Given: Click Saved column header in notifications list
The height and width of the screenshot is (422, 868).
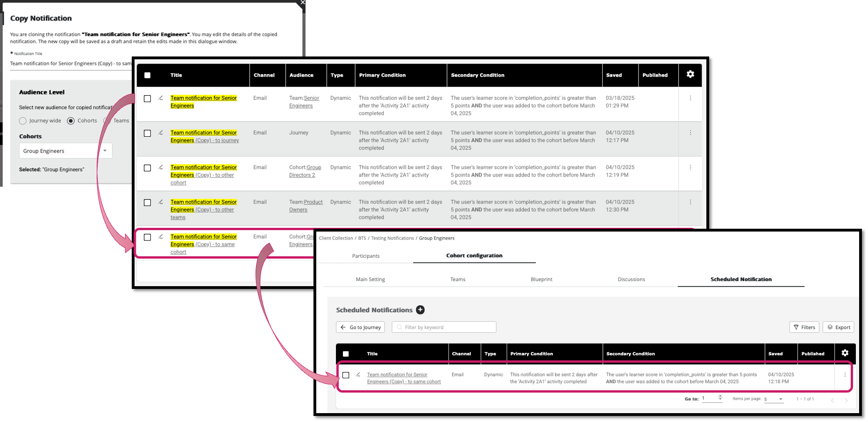Looking at the screenshot, I should tap(614, 75).
